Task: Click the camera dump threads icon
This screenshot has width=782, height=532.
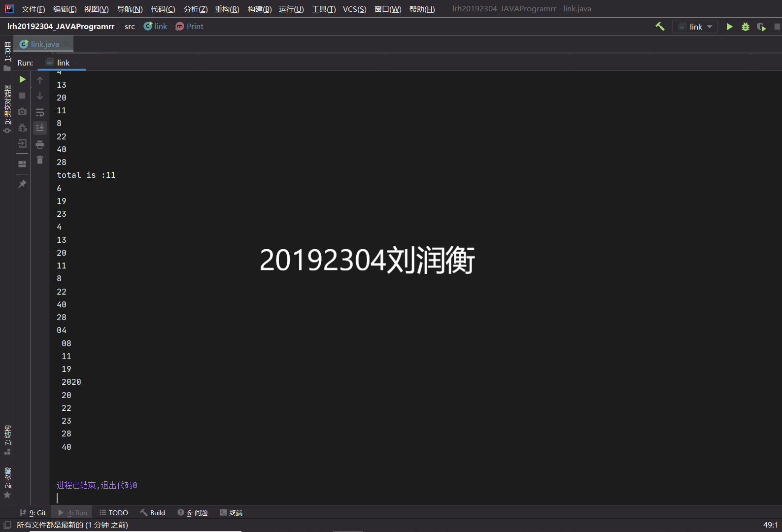Action: click(22, 112)
